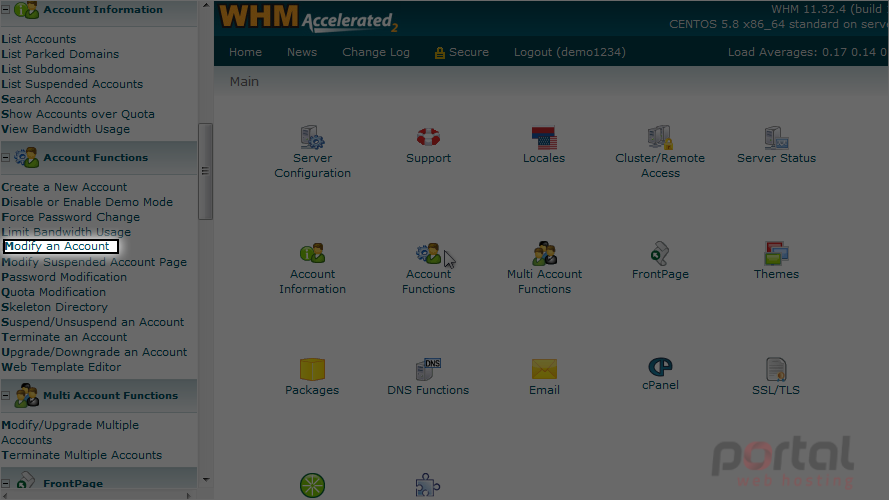Click the Account Information sidebar header icon

pos(26,10)
